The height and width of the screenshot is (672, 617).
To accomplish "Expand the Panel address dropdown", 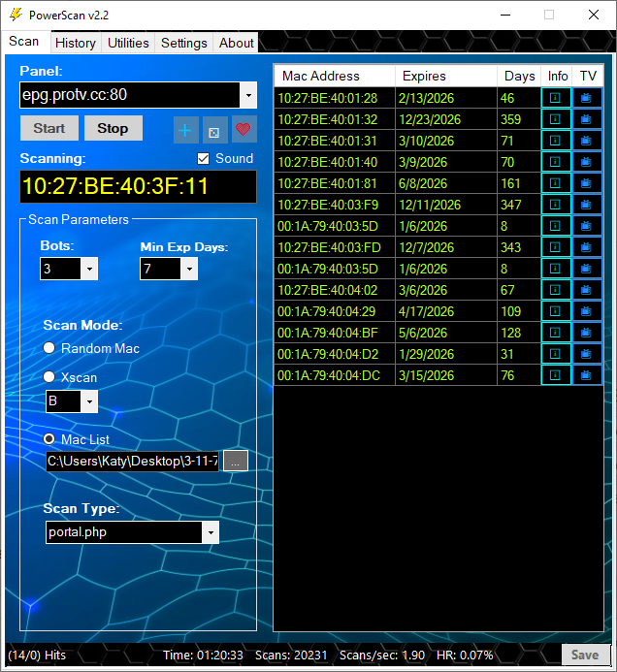I will coord(248,95).
